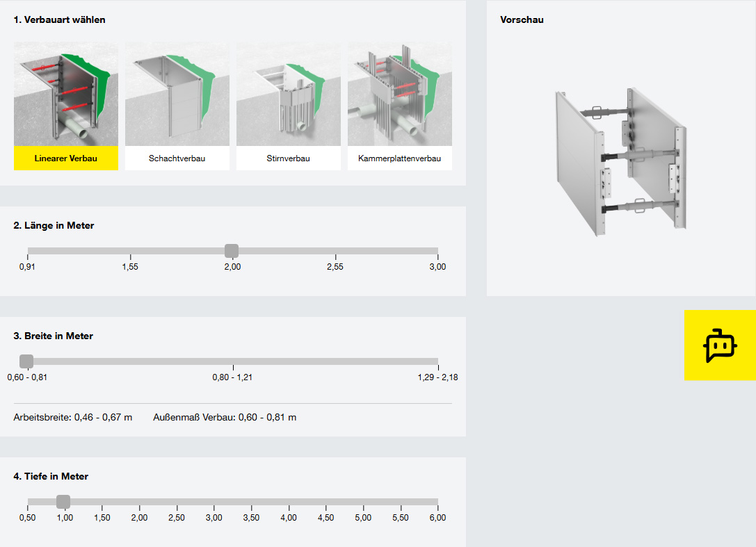This screenshot has width=756, height=547.
Task: Click the Linearer Verbau yellow label
Action: pos(66,158)
